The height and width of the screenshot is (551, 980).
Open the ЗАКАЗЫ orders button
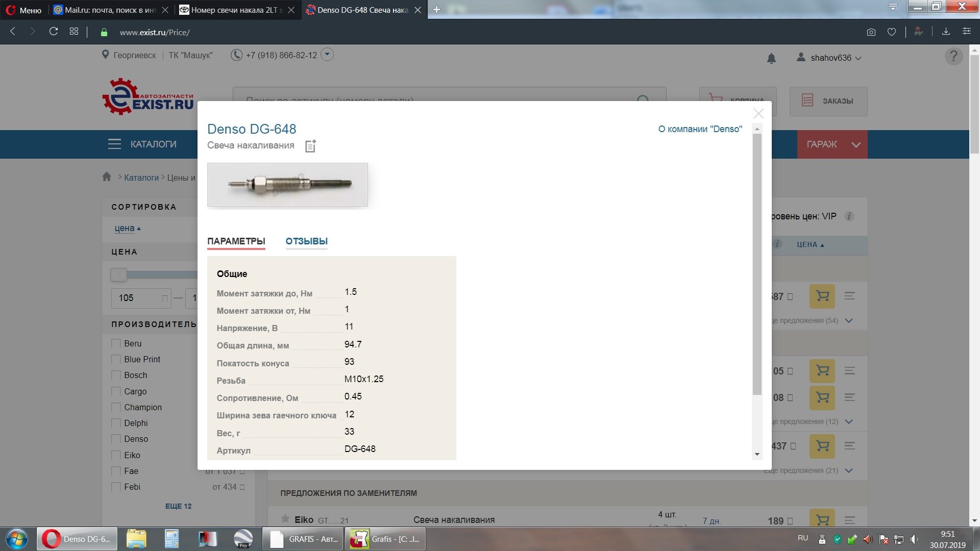[828, 101]
